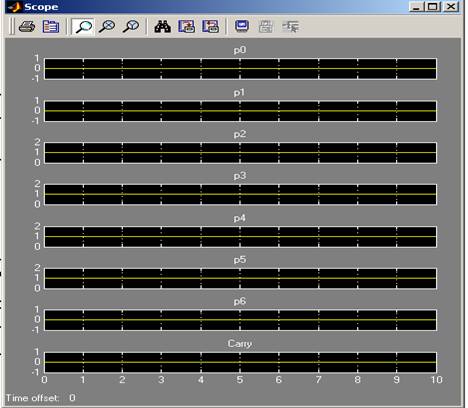Select the Zoom tool with magnifier

coord(83,26)
